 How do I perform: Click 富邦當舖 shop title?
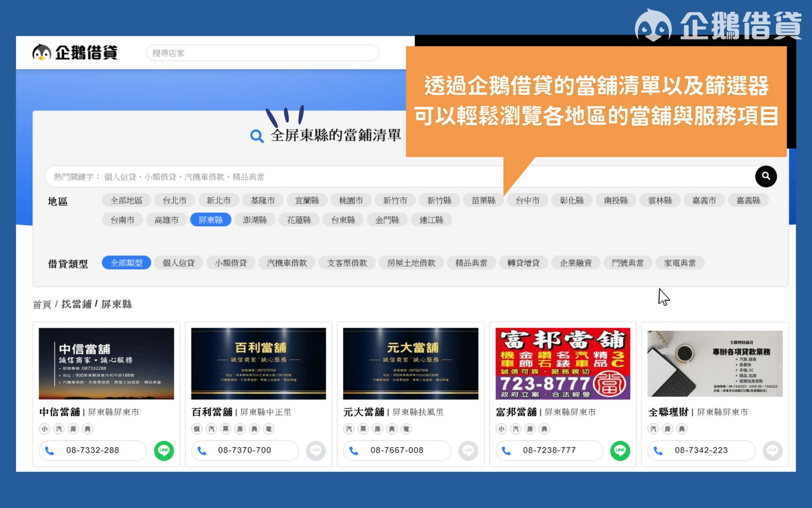pos(516,412)
